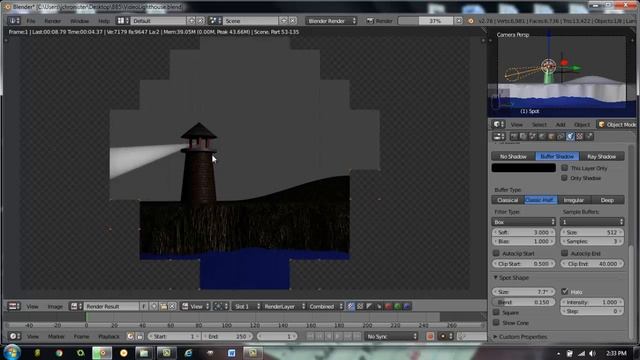Viewport: 640px width, 360px height.
Task: Open the Object properties tab icon
Action: (x=551, y=137)
